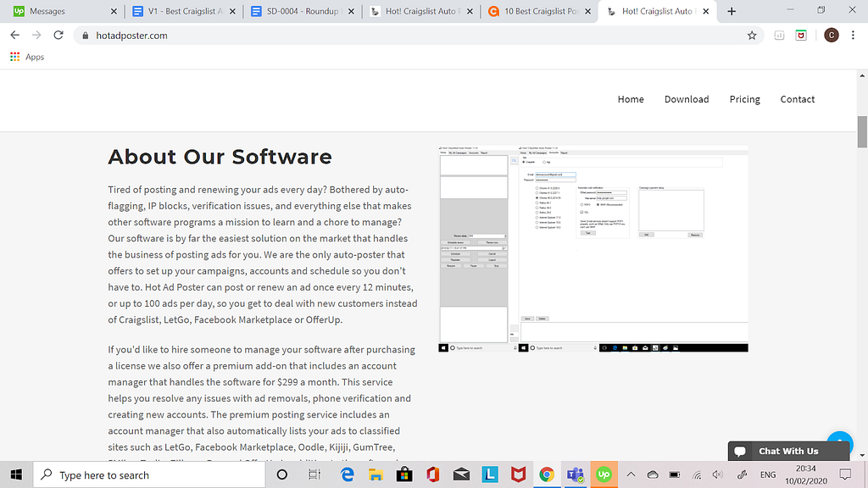Open the volume control in the tray
This screenshot has width=868, height=488.
pos(718,474)
